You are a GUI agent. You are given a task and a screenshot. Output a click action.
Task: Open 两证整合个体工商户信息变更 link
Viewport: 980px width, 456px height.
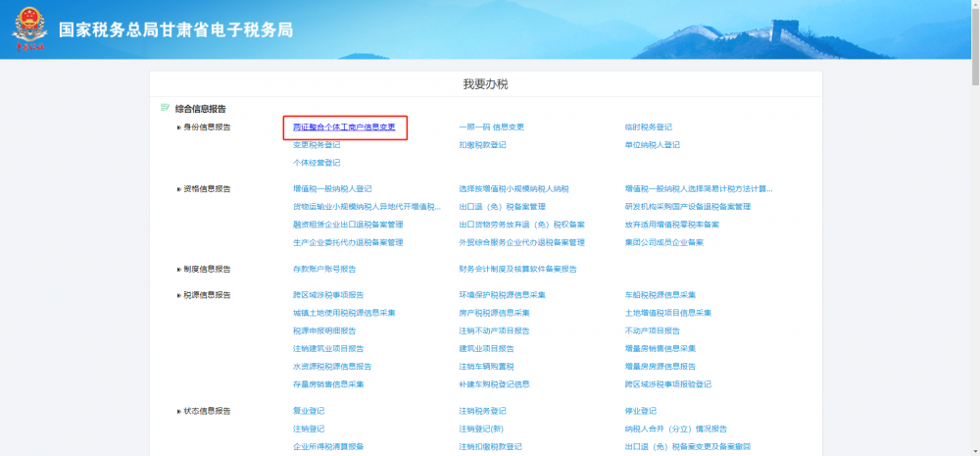344,127
